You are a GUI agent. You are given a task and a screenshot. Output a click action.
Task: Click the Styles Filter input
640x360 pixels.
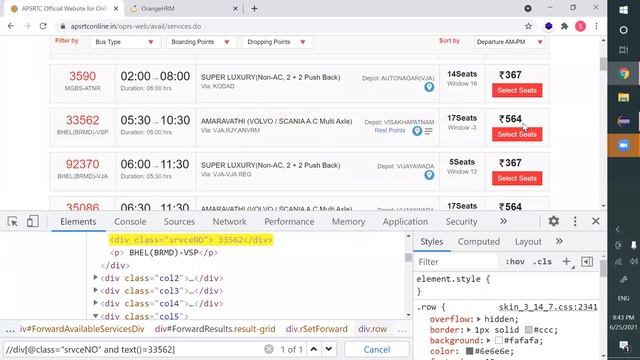456,262
